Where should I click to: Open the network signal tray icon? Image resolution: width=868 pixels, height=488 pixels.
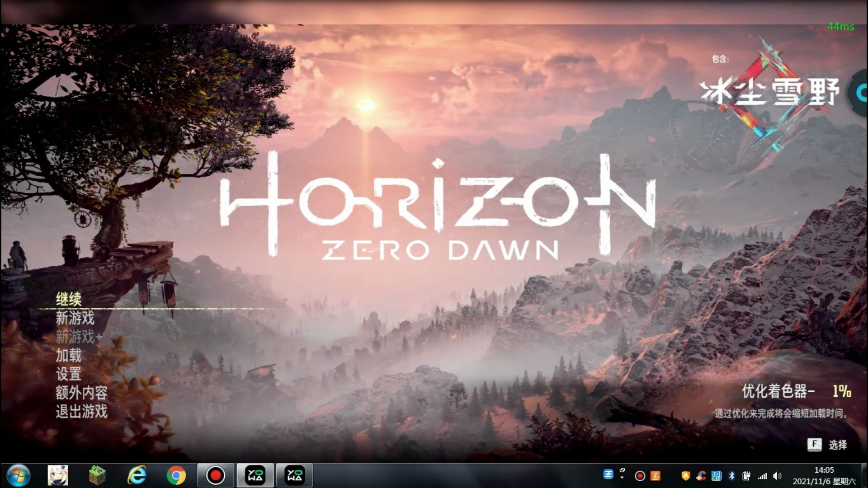coord(762,476)
